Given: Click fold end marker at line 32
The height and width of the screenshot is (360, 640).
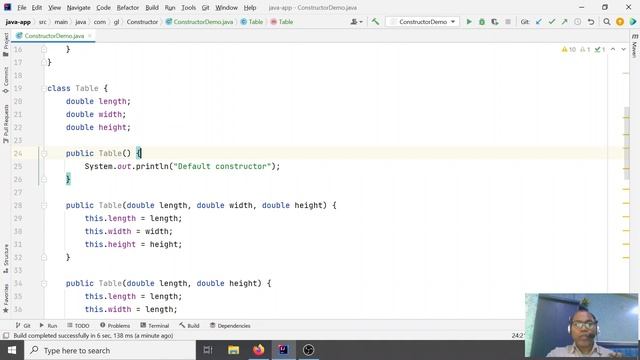Looking at the screenshot, I should (x=44, y=258).
